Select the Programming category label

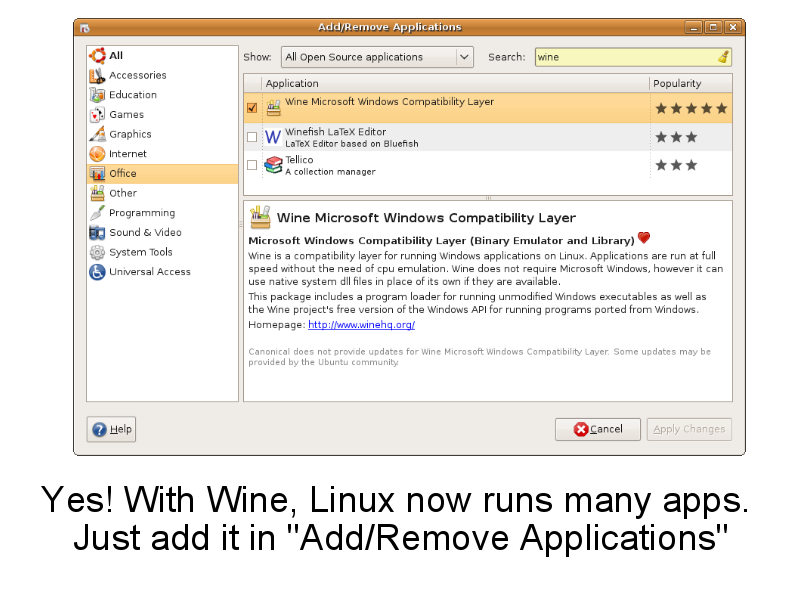[x=142, y=213]
